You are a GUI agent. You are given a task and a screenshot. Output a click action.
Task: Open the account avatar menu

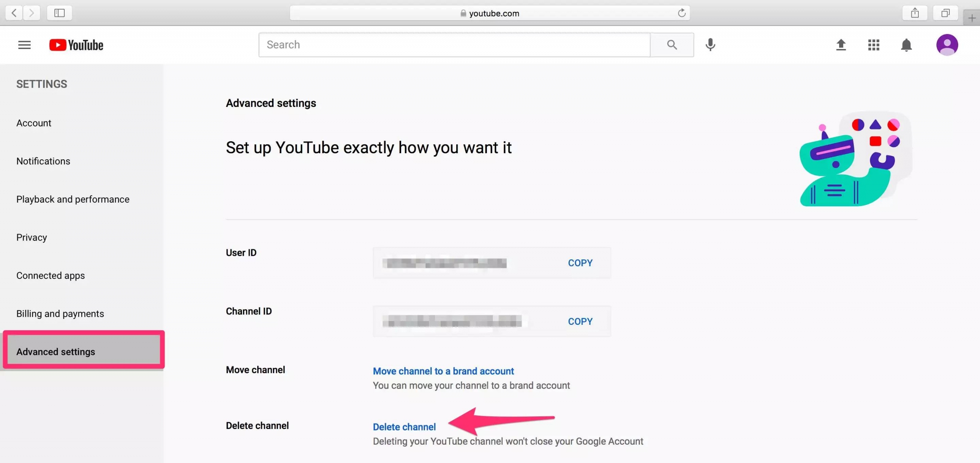[x=947, y=45]
